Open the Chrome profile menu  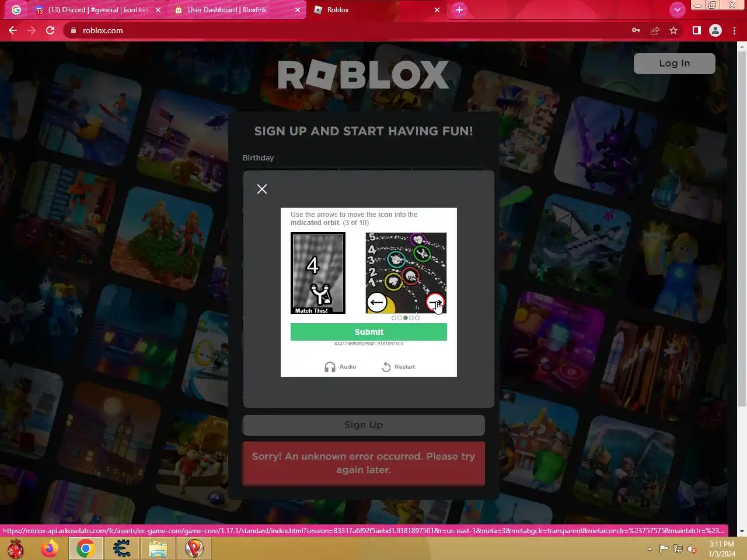715,30
